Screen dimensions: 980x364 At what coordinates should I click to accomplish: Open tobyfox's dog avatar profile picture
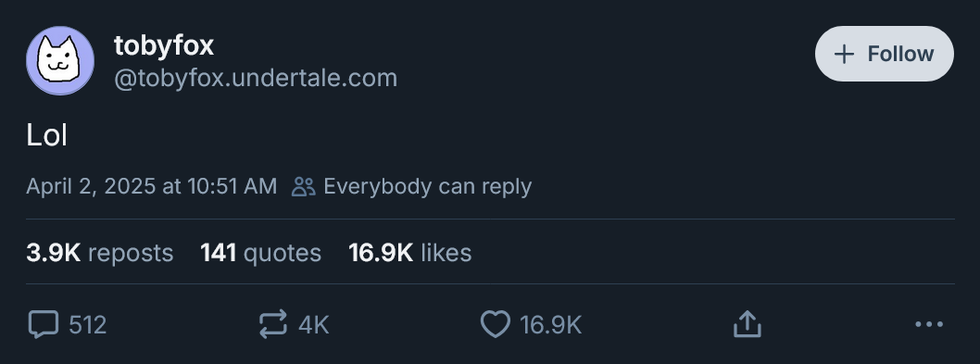click(60, 61)
